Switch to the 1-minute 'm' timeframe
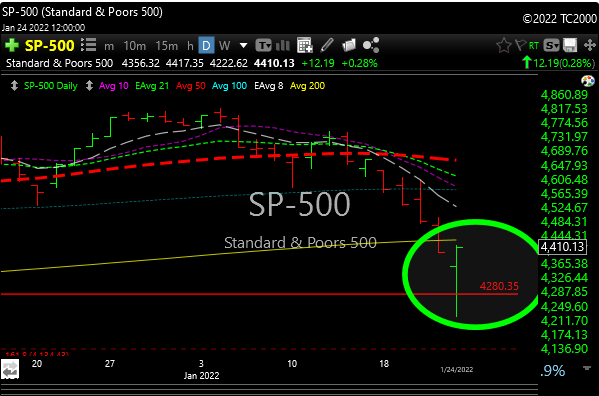 click(x=109, y=46)
